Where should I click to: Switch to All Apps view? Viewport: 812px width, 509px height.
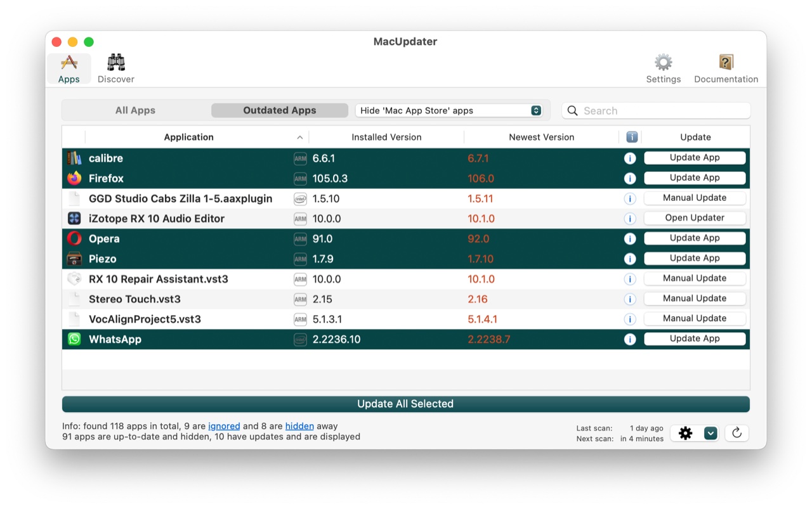pyautogui.click(x=135, y=110)
